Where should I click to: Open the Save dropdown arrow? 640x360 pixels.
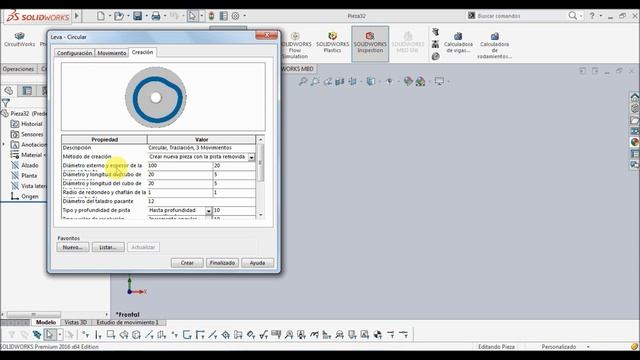tap(146, 16)
